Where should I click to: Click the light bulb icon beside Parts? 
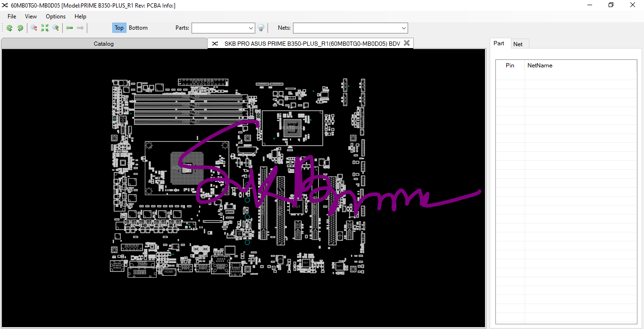coord(261,28)
